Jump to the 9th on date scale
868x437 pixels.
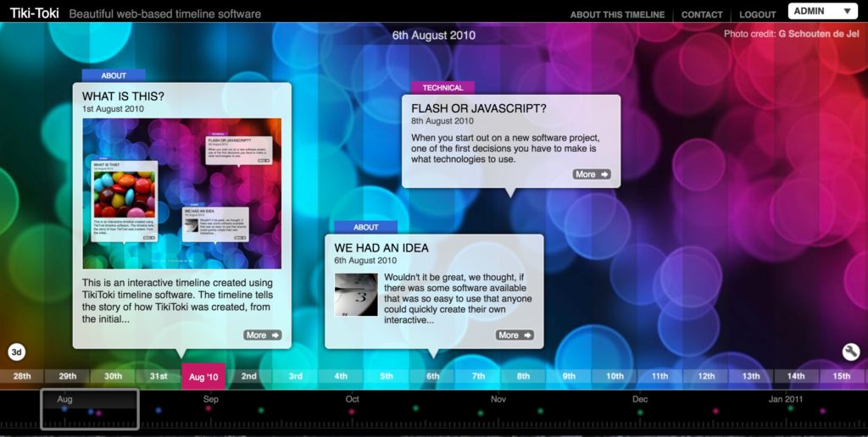tap(569, 376)
